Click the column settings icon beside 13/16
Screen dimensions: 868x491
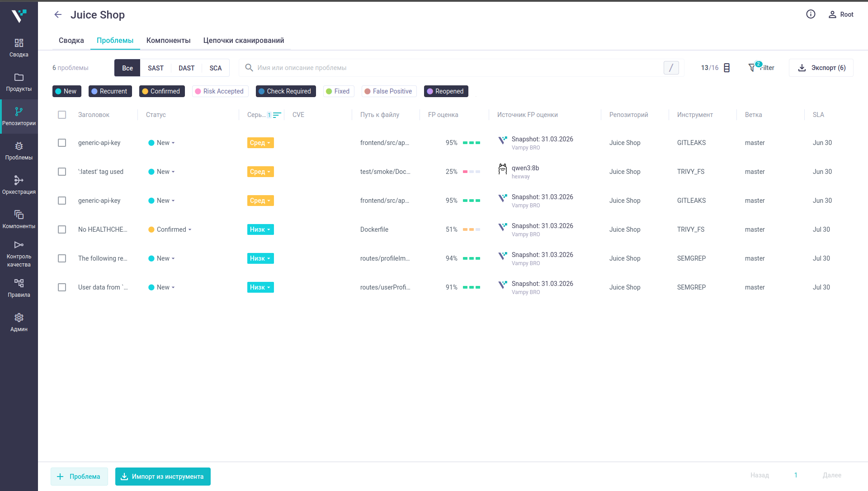click(x=727, y=68)
